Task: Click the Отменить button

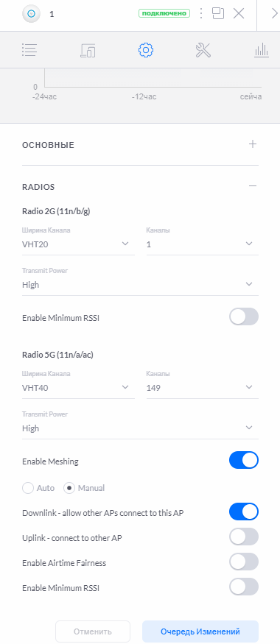Action: [93, 631]
